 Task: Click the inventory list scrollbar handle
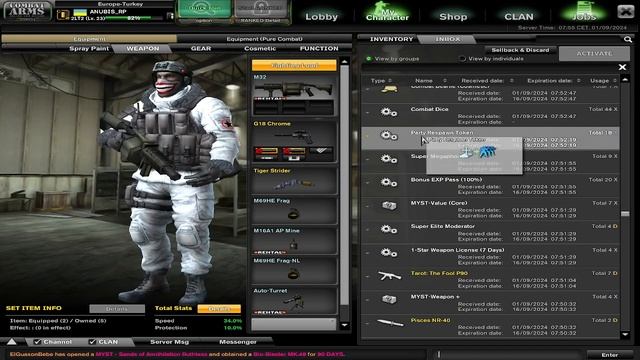point(625,214)
